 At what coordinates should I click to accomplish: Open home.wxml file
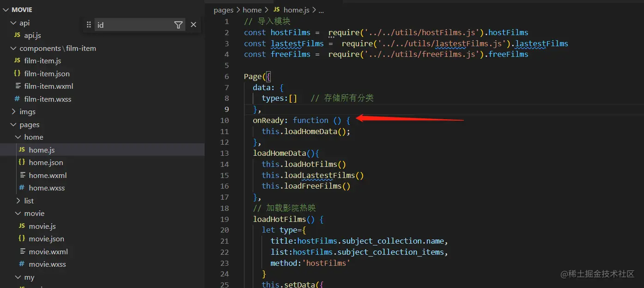click(48, 175)
